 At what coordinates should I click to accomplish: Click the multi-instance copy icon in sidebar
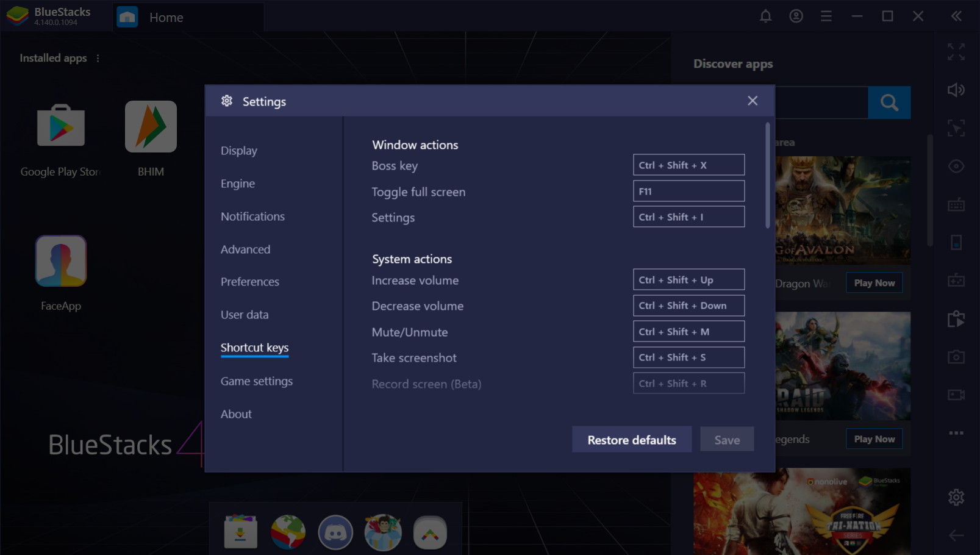tap(956, 318)
